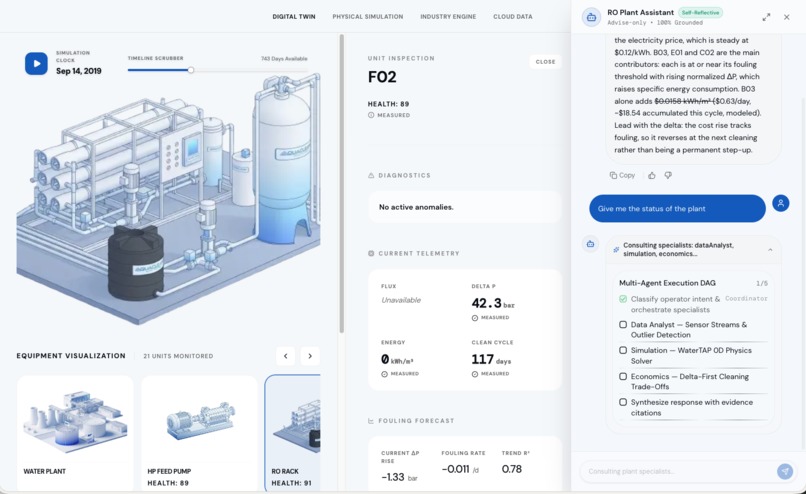Tick the Simulation WaterTAP 0D Physics checkbox
This screenshot has height=494, width=806.
pyautogui.click(x=623, y=350)
